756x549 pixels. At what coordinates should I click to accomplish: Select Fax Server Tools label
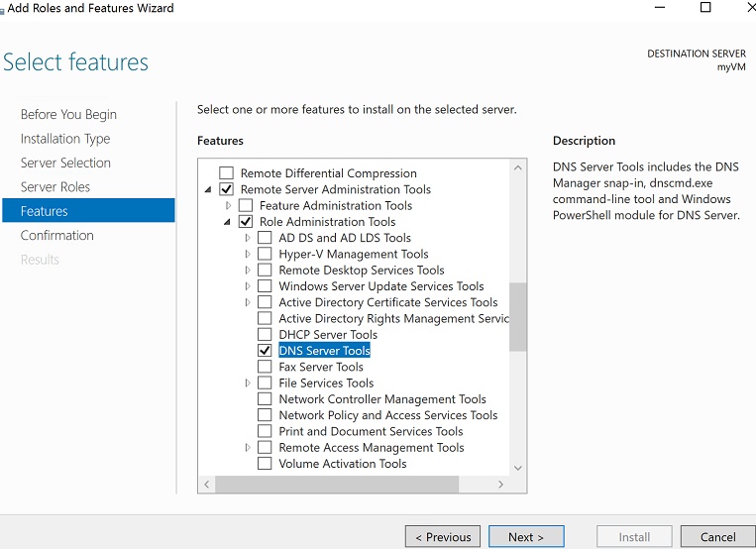point(321,367)
